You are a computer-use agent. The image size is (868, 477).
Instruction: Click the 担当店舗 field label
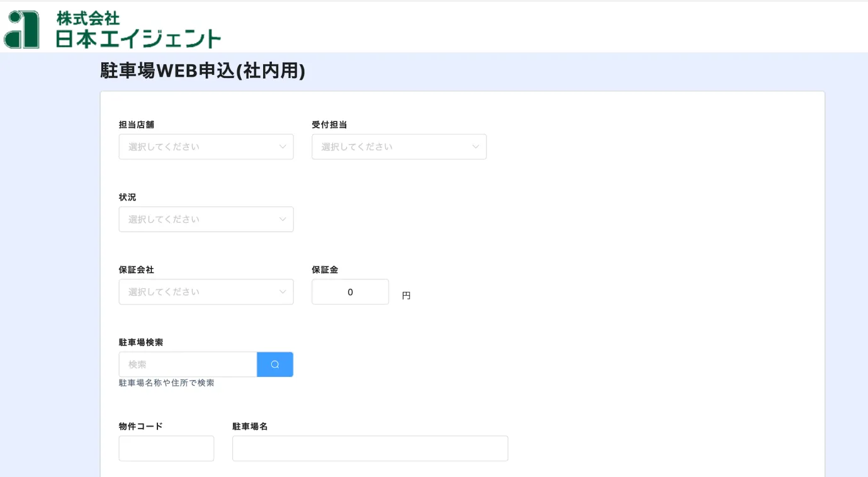tap(137, 125)
